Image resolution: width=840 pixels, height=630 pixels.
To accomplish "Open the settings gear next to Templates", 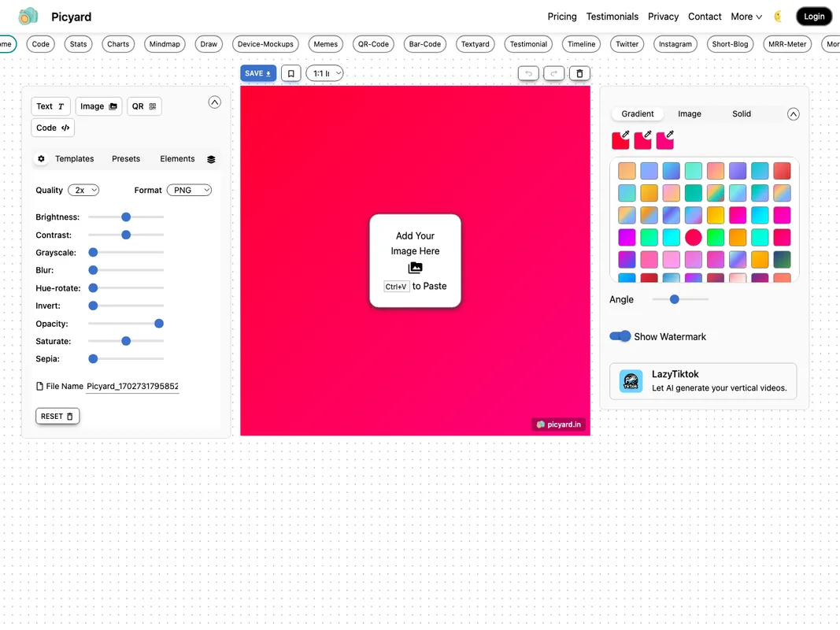I will coord(41,158).
